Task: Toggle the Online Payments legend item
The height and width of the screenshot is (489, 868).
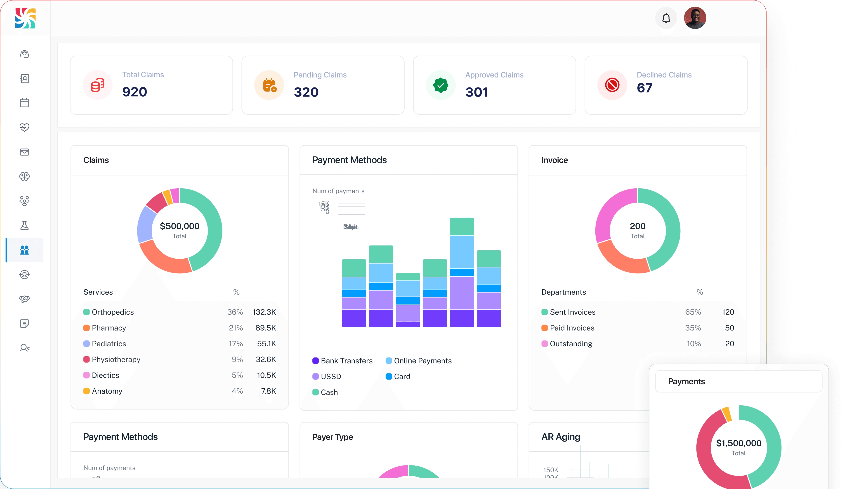Action: click(418, 361)
